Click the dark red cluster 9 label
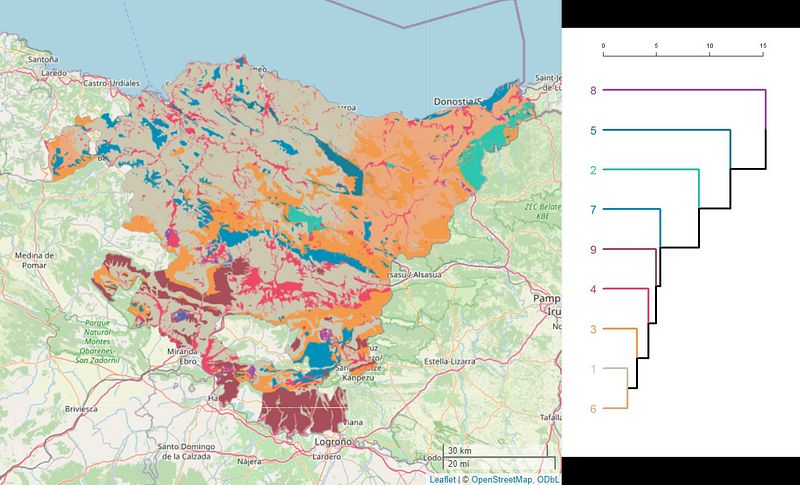800x485 pixels. pyautogui.click(x=593, y=249)
